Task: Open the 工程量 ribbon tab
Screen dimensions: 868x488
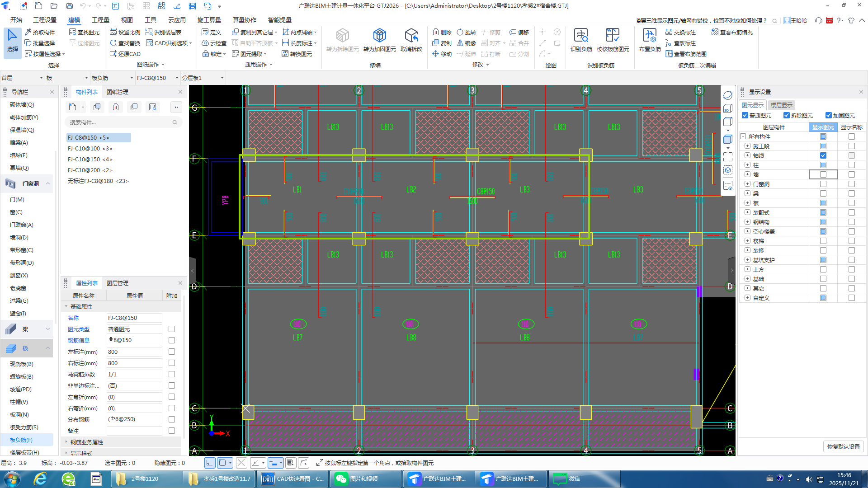Action: [100, 20]
